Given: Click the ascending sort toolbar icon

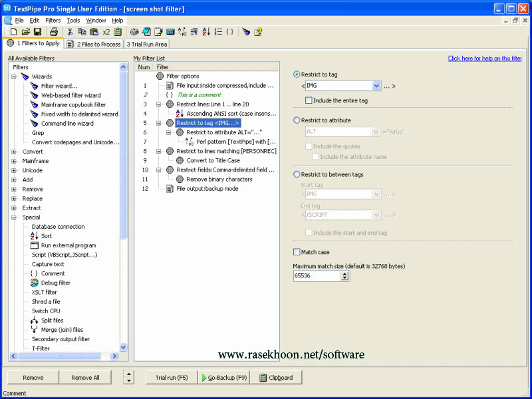Looking at the screenshot, I should point(207,31).
